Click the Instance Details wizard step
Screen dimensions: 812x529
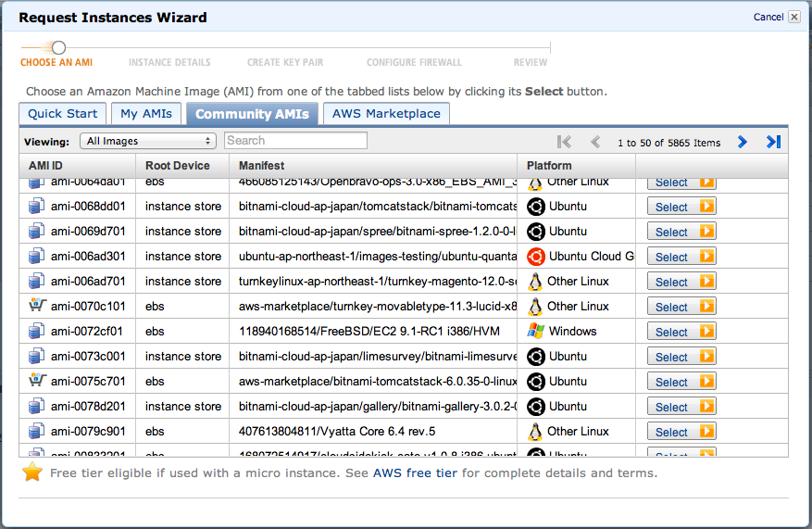click(x=169, y=62)
